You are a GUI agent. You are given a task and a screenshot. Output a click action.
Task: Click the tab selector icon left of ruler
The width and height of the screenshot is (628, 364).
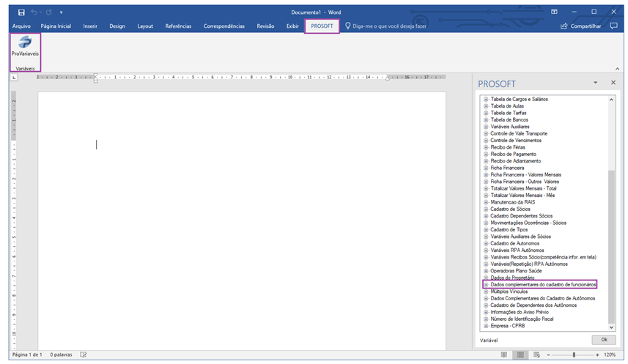14,78
